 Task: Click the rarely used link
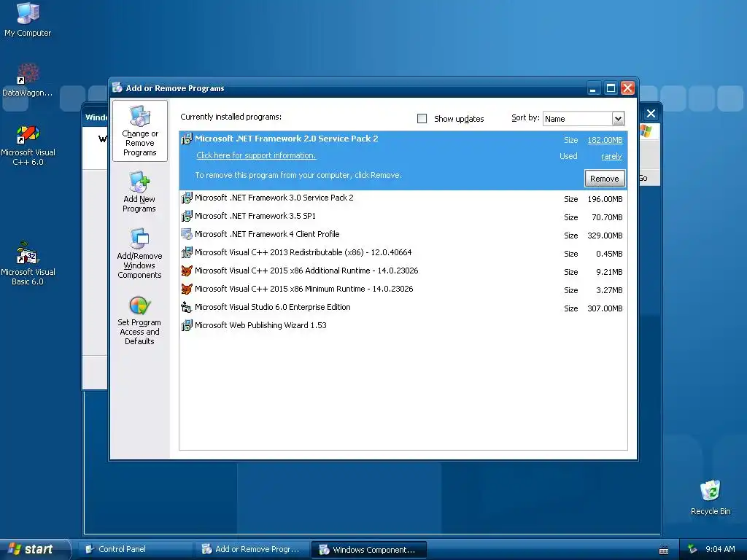tap(611, 156)
